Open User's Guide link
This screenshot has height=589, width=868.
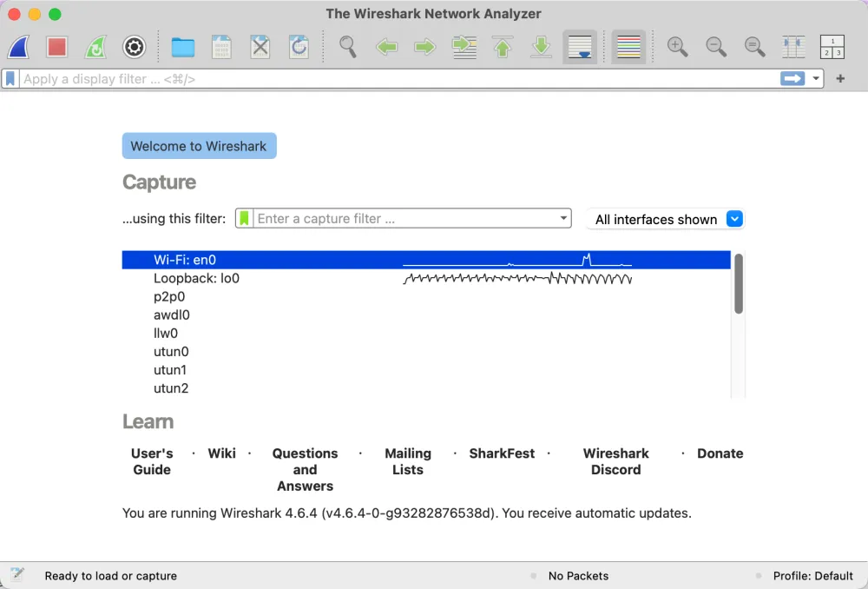point(152,461)
